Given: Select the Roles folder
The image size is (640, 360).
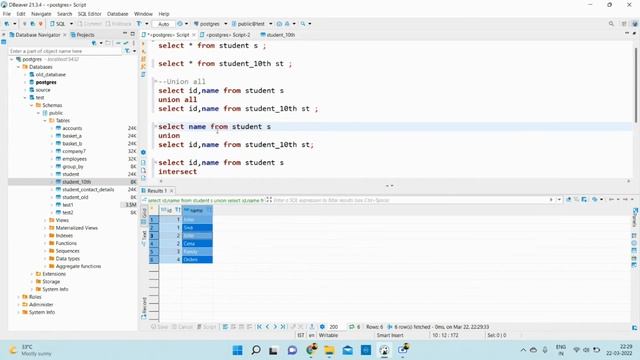Looking at the screenshot, I should tap(32, 297).
